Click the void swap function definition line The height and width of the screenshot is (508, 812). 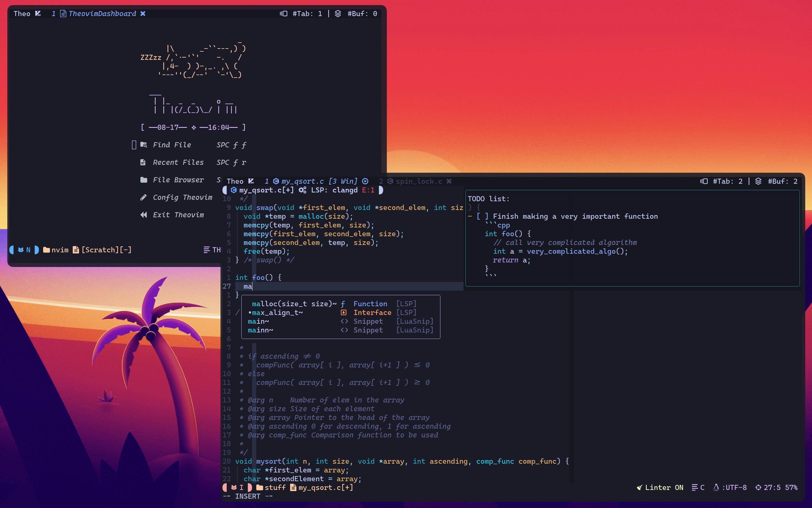[x=349, y=208]
